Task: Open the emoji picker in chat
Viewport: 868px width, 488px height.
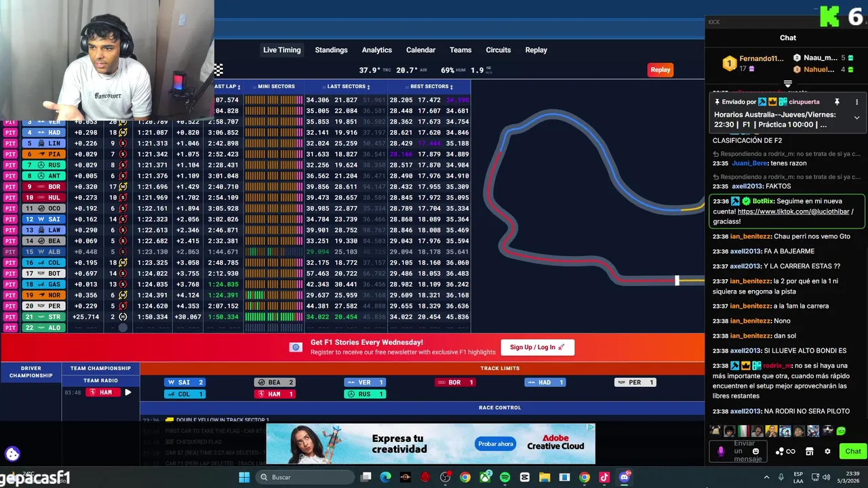Action: tap(756, 451)
